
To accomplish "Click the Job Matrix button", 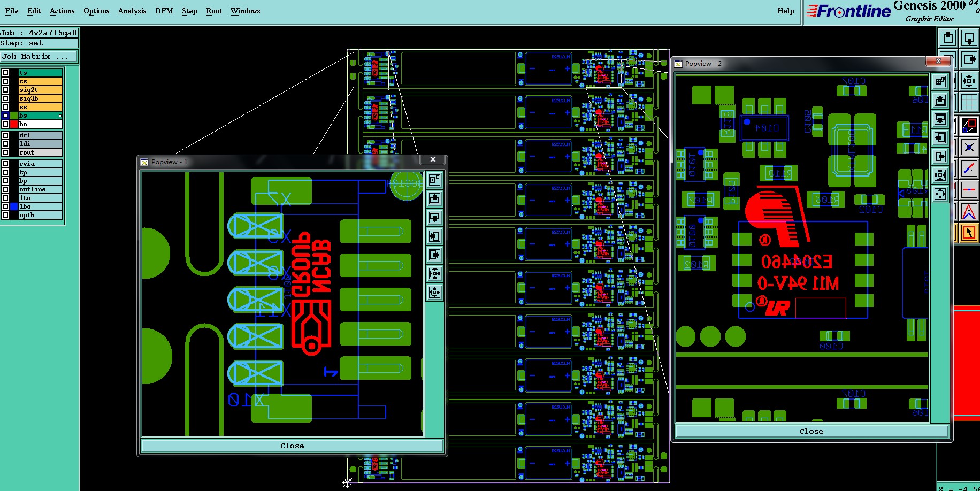I will point(39,56).
